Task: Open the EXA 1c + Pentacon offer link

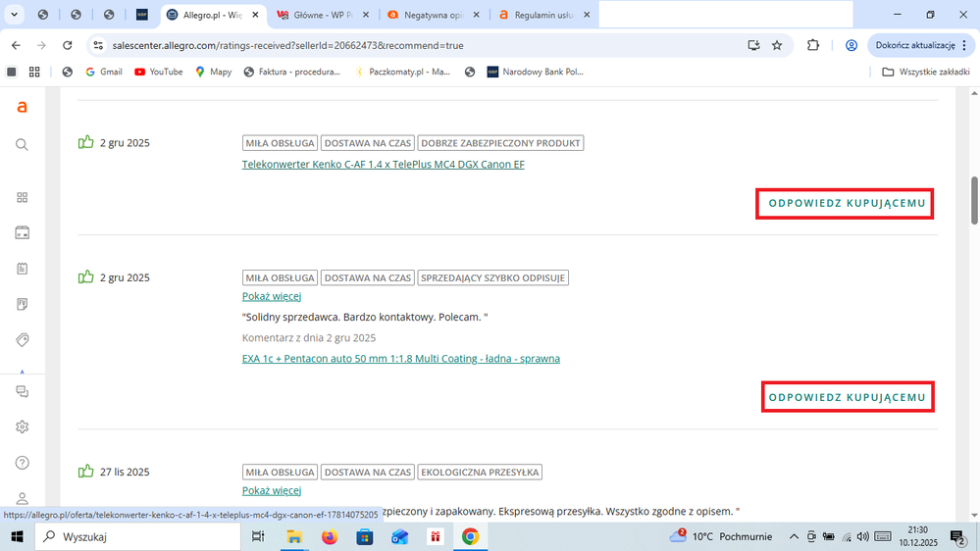Action: (x=400, y=359)
